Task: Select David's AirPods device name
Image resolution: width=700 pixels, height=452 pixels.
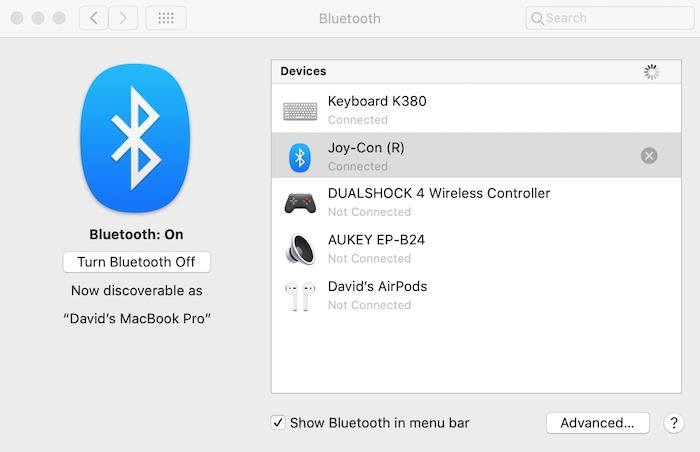Action: (377, 286)
